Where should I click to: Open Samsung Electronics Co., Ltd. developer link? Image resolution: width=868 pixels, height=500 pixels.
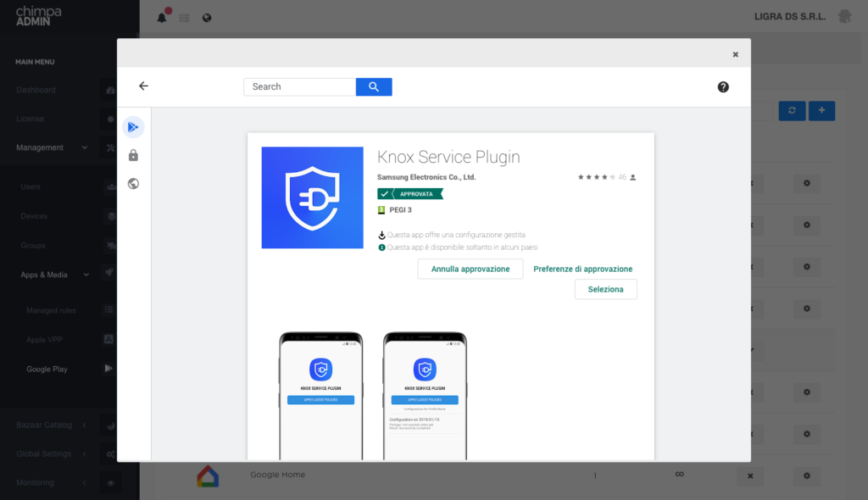click(x=426, y=177)
